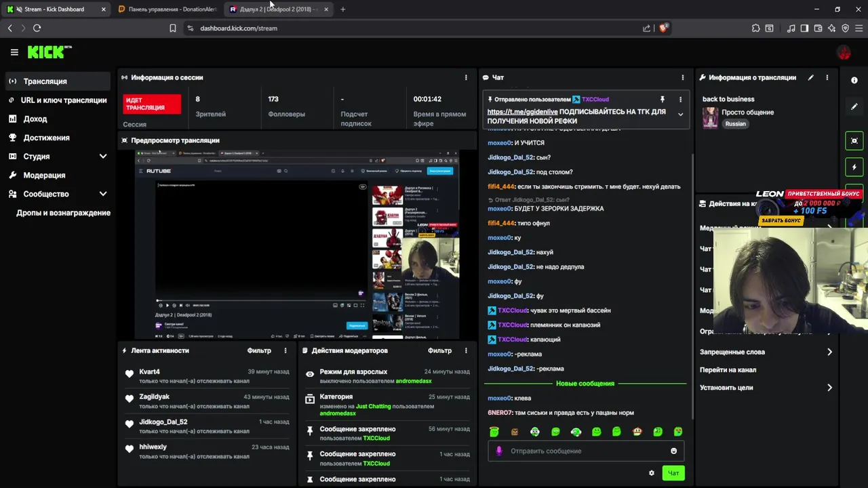Open the chat panel three-dot menu

pyautogui.click(x=683, y=77)
